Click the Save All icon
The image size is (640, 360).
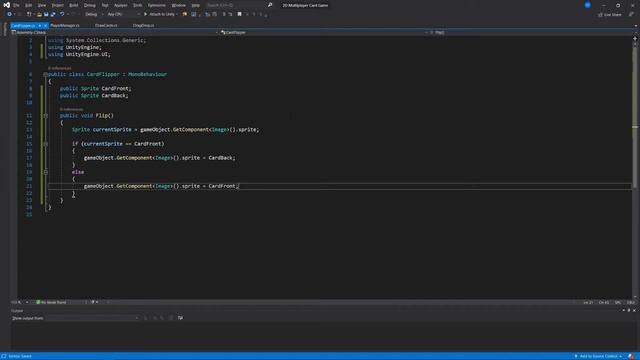click(53, 14)
